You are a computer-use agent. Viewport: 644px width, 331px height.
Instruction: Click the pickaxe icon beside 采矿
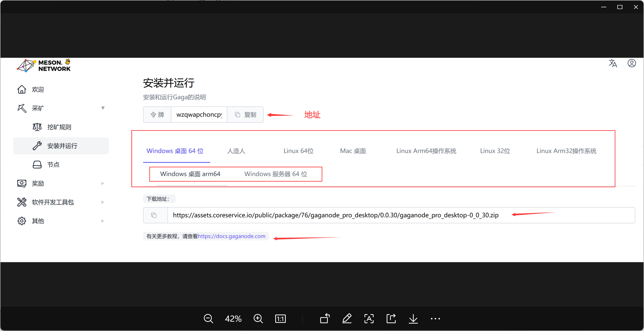[22, 108]
